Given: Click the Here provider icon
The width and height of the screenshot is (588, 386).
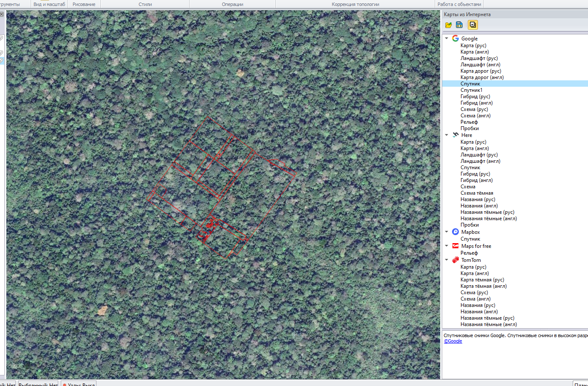Looking at the screenshot, I should coord(455,135).
